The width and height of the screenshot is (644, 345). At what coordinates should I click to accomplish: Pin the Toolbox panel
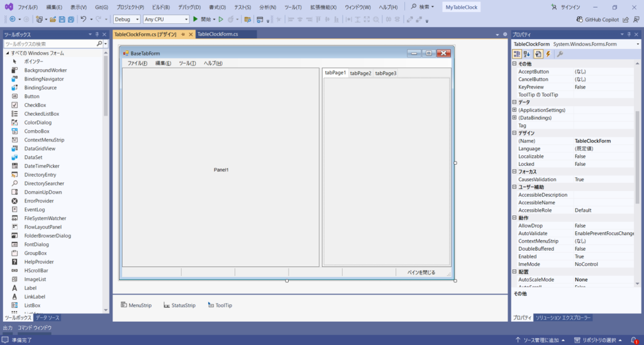coord(97,35)
